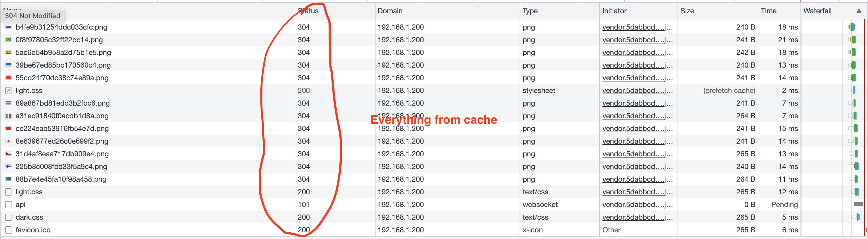Click the 21 ms time cell
The image size is (868, 239).
tap(788, 40)
